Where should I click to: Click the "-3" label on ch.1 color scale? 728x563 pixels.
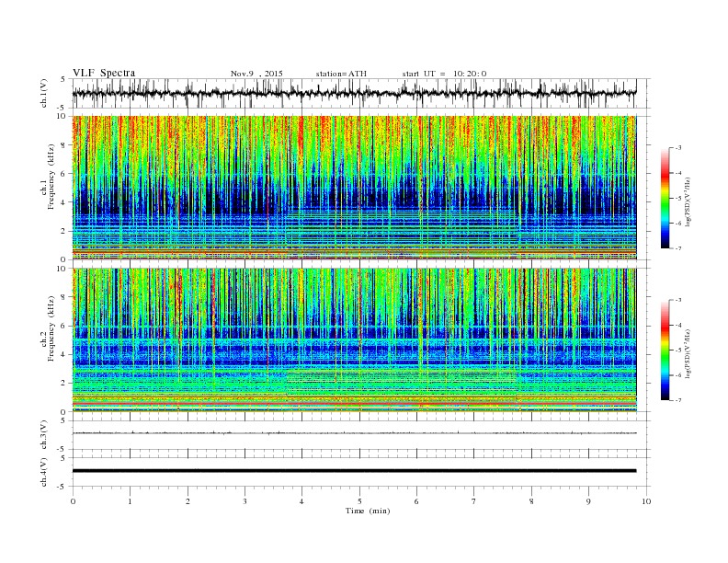[x=678, y=148]
